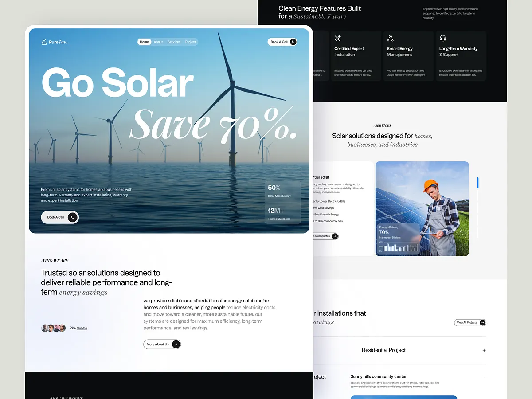The height and width of the screenshot is (399, 532).
Task: Click the View All Projects button
Action: coord(470,322)
